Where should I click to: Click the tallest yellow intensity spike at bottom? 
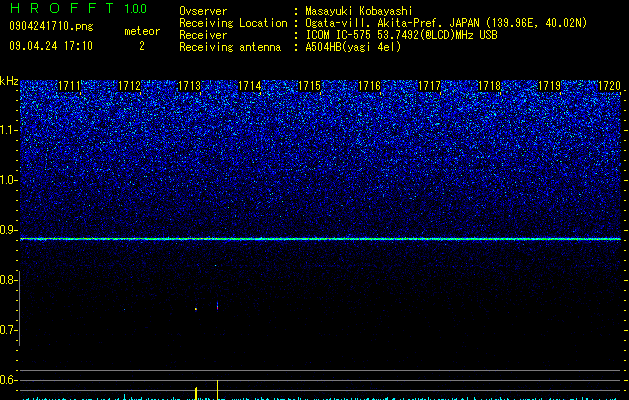[x=217, y=390]
